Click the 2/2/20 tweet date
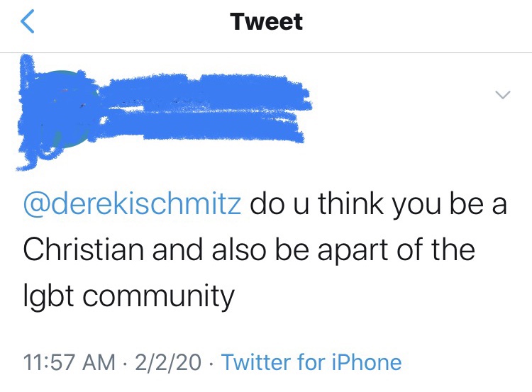 pos(168,362)
